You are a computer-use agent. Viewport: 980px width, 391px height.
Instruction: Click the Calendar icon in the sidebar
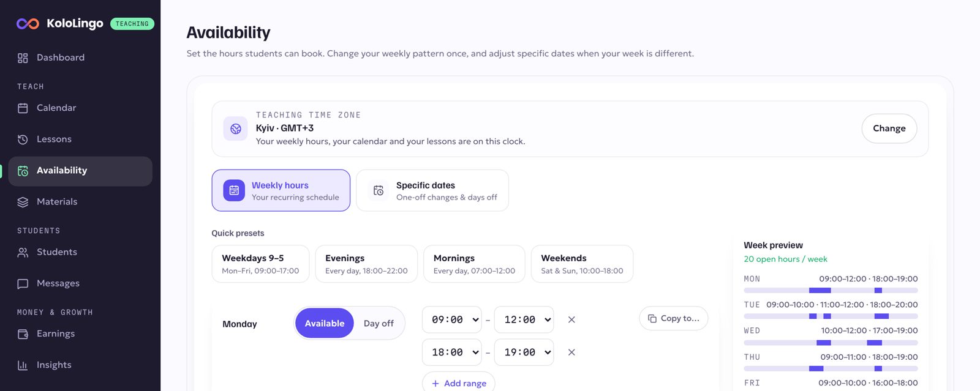[x=23, y=108]
